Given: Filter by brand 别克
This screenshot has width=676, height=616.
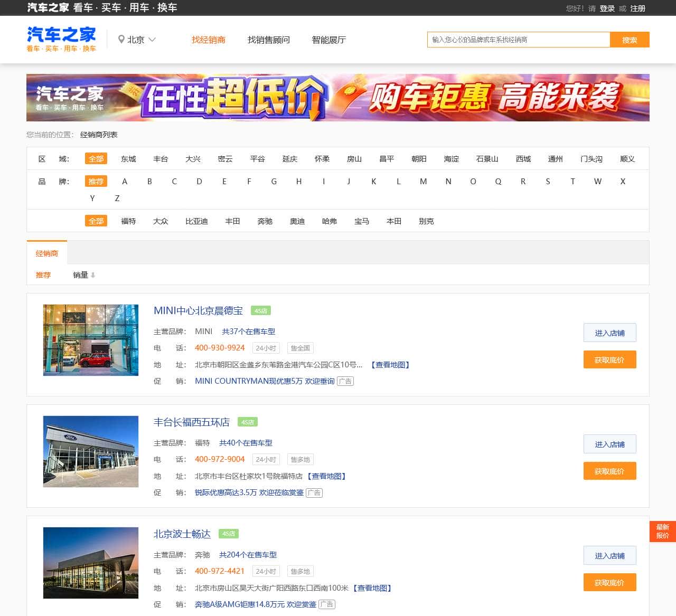Looking at the screenshot, I should 426,221.
